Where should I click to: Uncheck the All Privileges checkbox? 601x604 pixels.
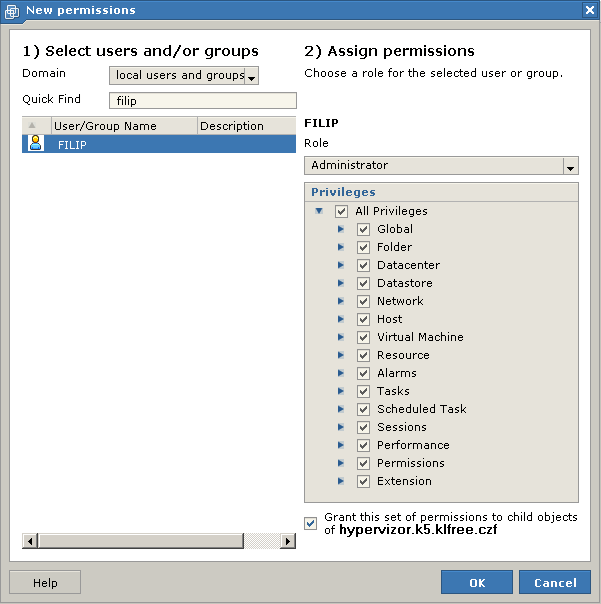[341, 211]
